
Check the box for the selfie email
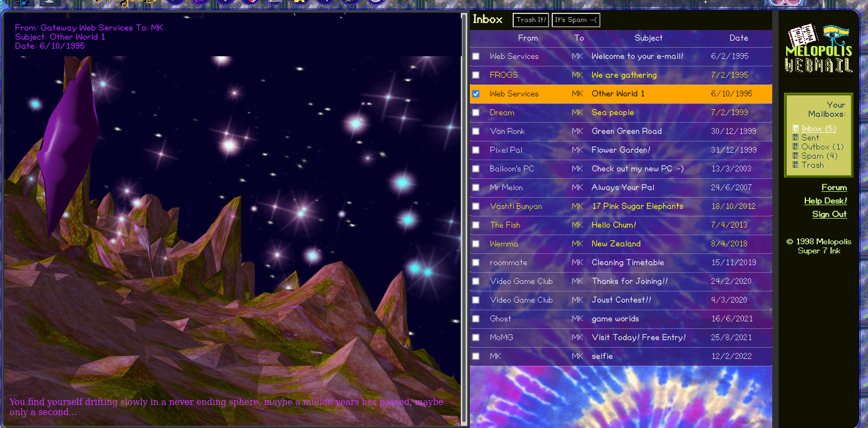click(x=476, y=356)
